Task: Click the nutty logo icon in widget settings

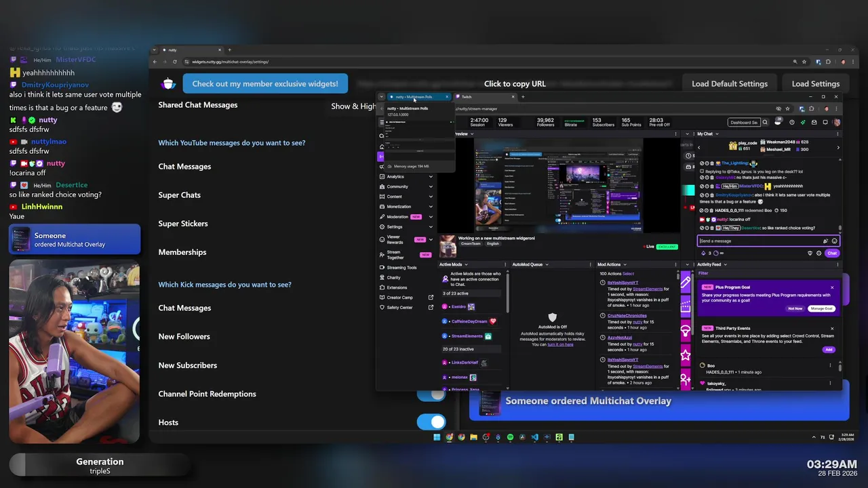Action: tap(169, 83)
